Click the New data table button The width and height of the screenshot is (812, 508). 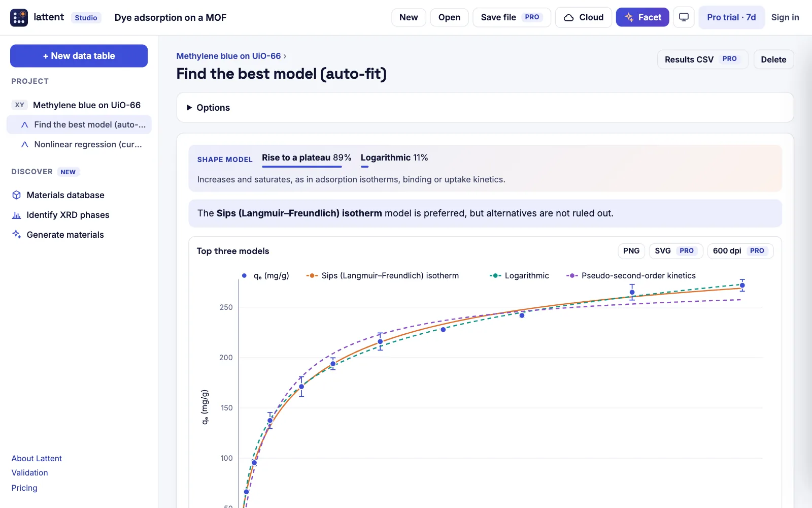(79, 56)
